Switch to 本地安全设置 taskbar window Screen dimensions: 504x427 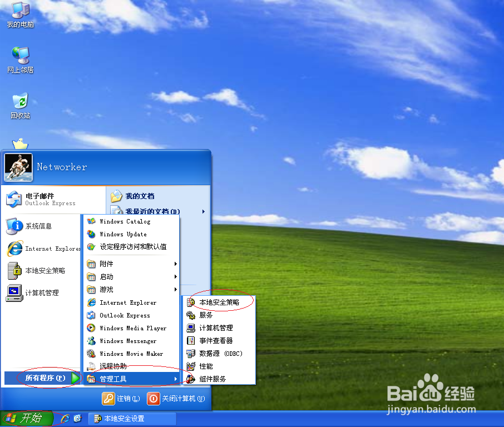tap(132, 419)
